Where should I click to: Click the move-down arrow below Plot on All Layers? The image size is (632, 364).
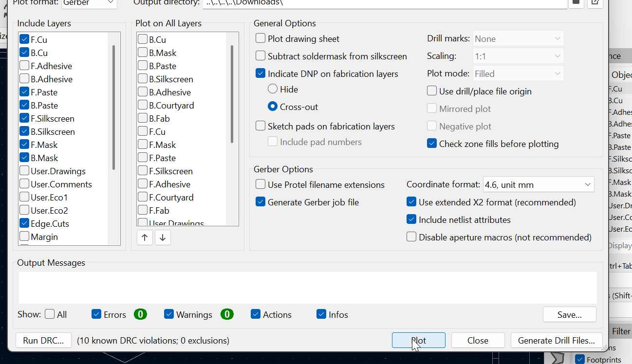pyautogui.click(x=163, y=237)
